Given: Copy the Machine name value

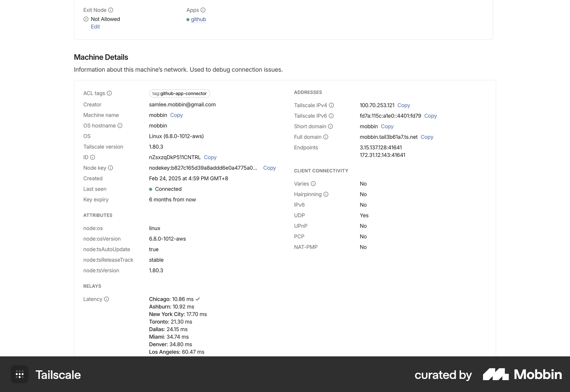Looking at the screenshot, I should 176,115.
